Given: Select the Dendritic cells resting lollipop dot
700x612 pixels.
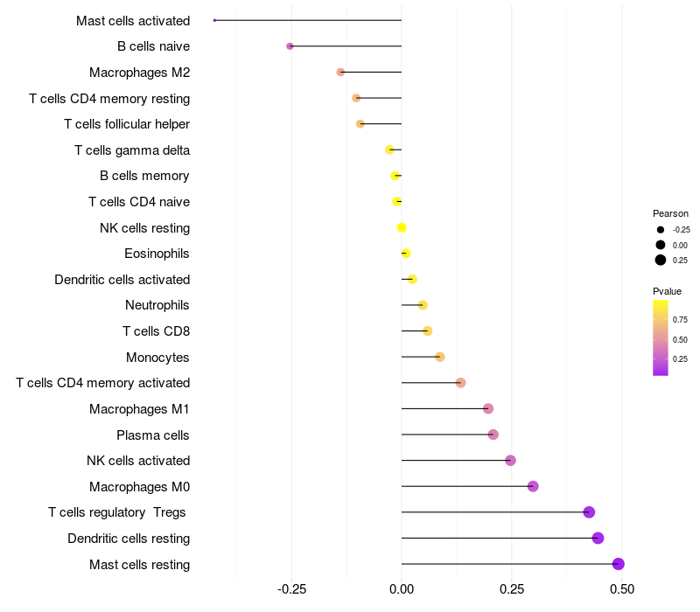Looking at the screenshot, I should (598, 538).
